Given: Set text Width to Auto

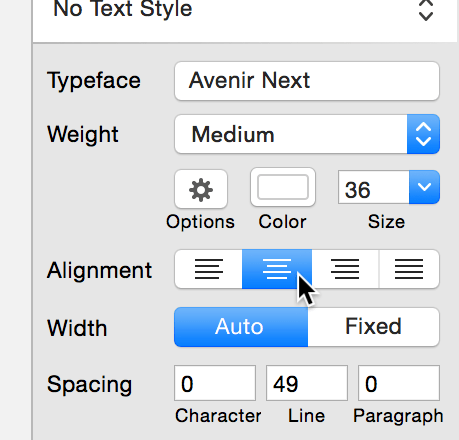Looking at the screenshot, I should pyautogui.click(x=241, y=327).
